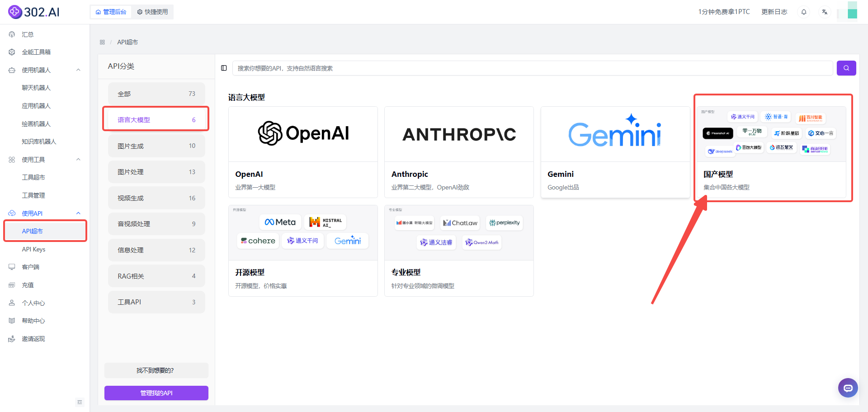Click the 找不到想要的? button

[x=156, y=370]
